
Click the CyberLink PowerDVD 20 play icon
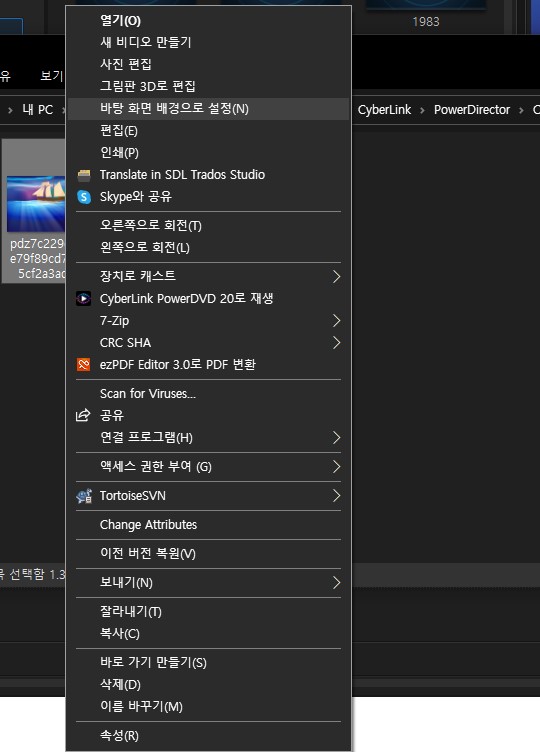(x=83, y=299)
